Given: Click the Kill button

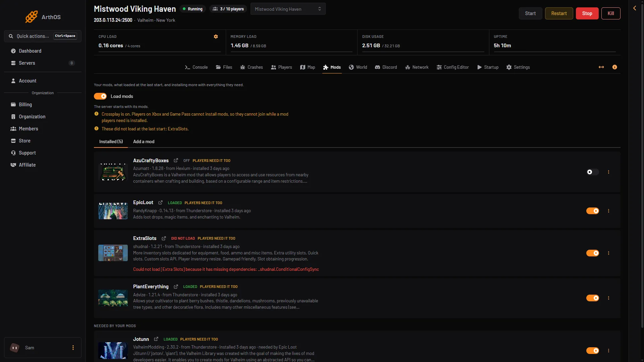Looking at the screenshot, I should coord(611,13).
